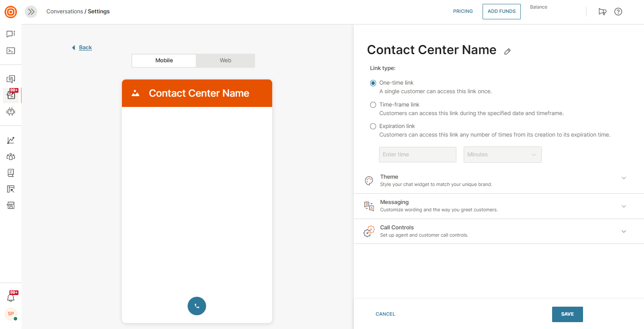
Task: Click the Enter time input field
Action: click(417, 155)
